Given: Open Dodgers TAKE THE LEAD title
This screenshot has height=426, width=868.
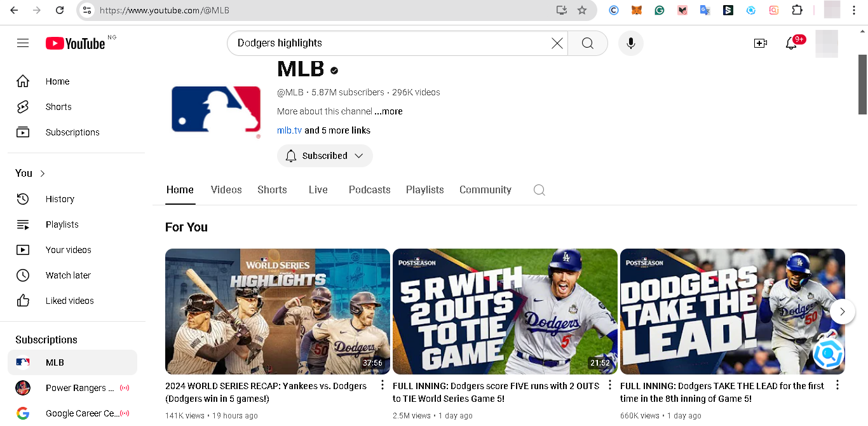Looking at the screenshot, I should [722, 392].
